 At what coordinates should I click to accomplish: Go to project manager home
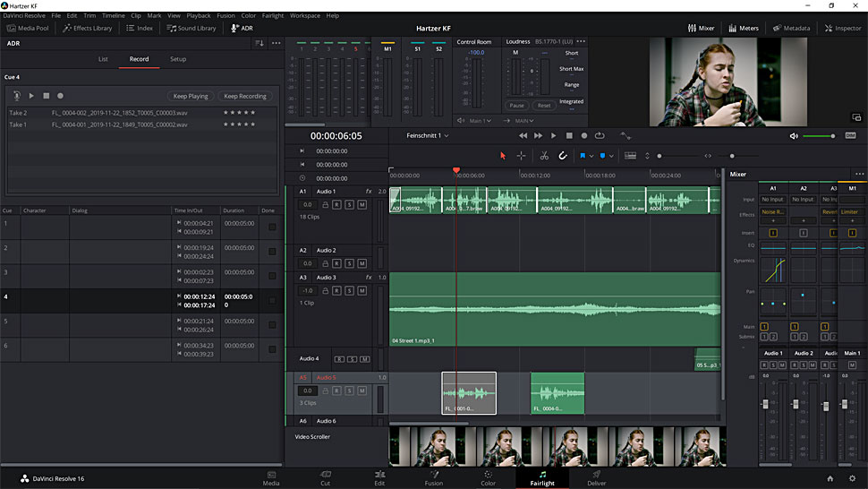(x=830, y=478)
